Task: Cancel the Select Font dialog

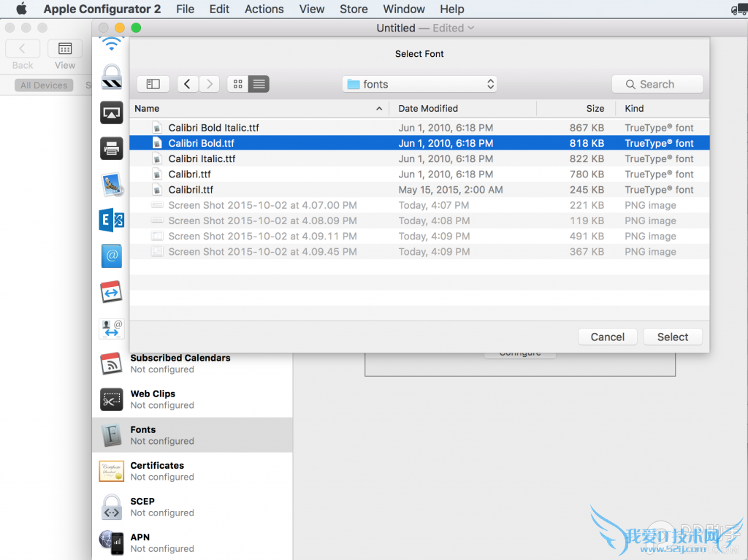Action: click(607, 337)
